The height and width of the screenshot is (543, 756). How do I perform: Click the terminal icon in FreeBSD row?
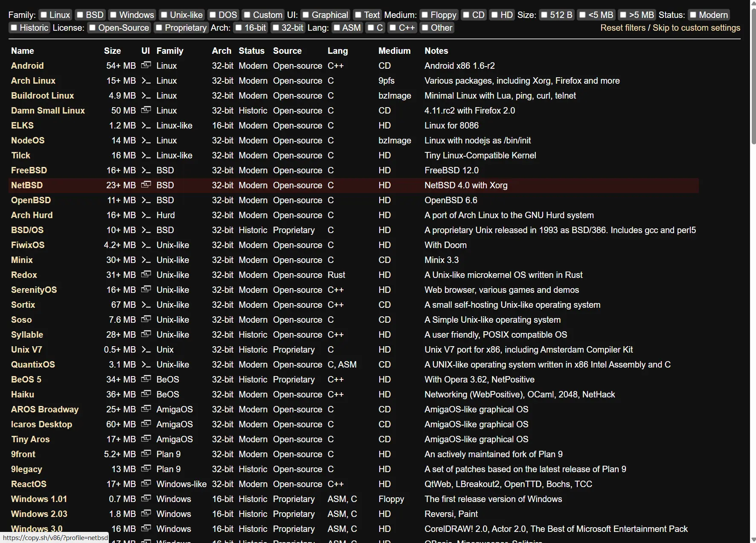pos(146,170)
